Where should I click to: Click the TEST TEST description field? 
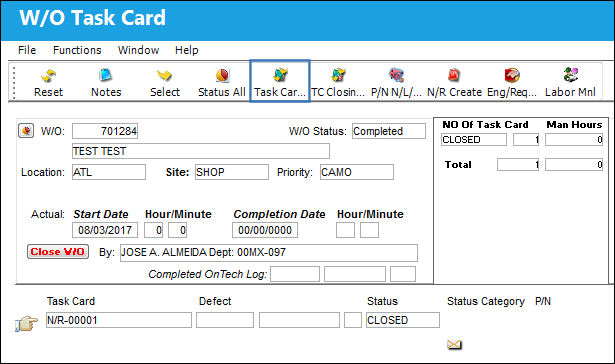pos(201,151)
